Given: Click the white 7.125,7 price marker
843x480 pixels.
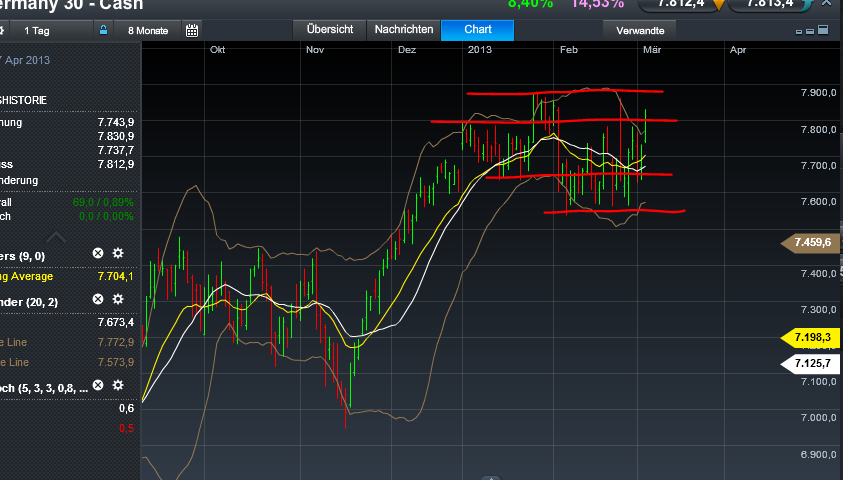Looking at the screenshot, I should (810, 363).
